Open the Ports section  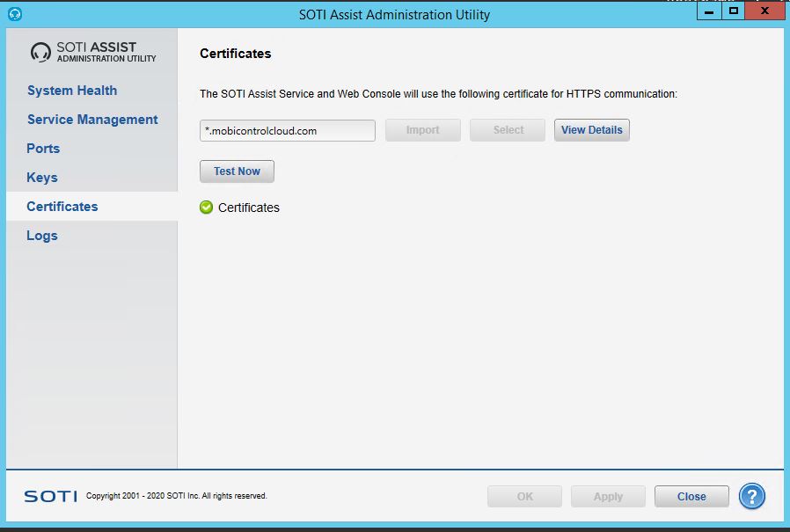click(43, 149)
